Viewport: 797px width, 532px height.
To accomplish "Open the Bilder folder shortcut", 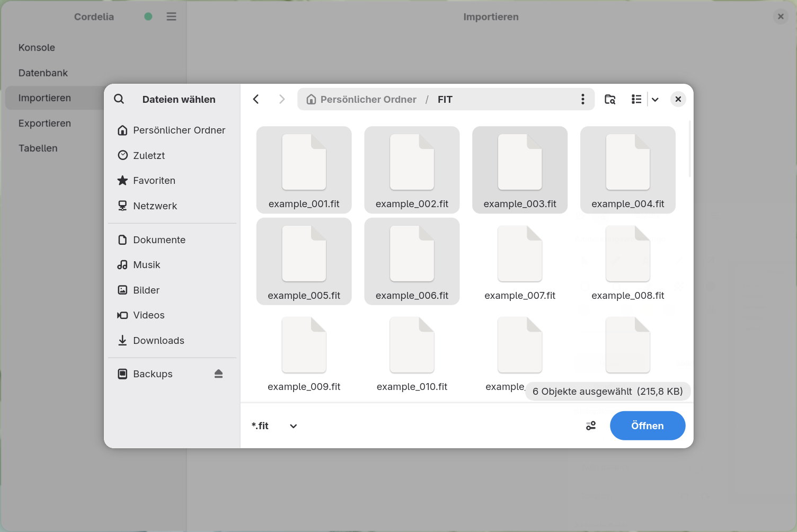I will pyautogui.click(x=172, y=290).
